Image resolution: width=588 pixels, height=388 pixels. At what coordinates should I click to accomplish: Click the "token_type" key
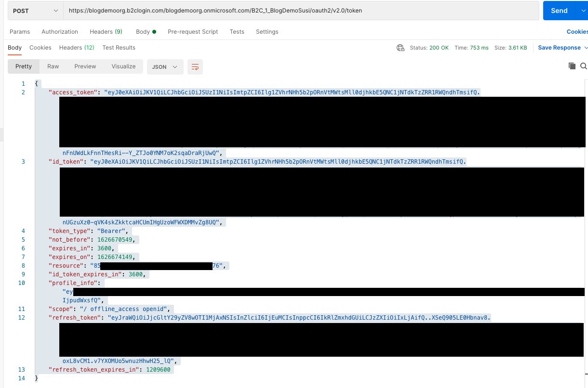69,231
